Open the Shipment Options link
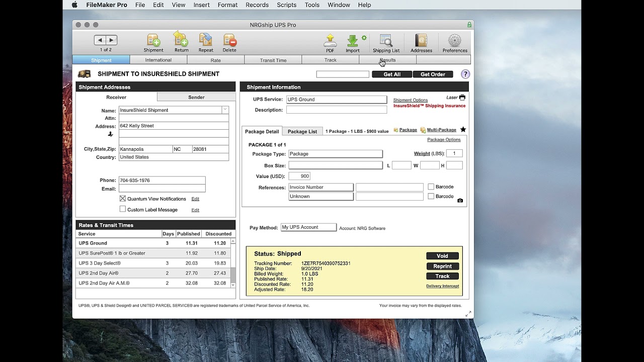The height and width of the screenshot is (362, 644). (411, 100)
